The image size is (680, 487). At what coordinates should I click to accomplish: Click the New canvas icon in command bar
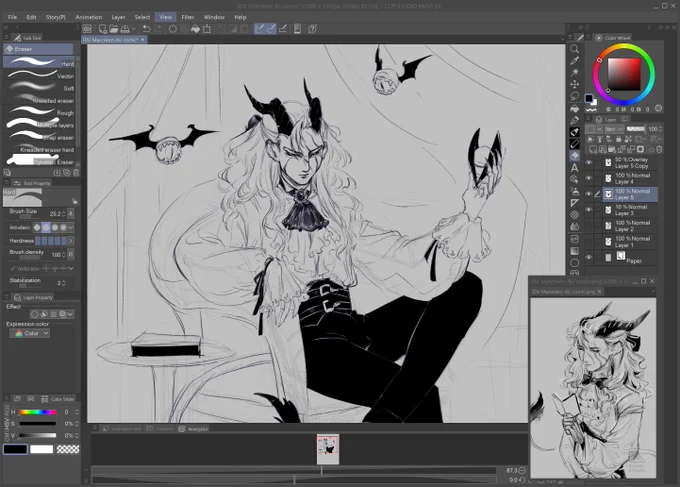pos(103,29)
